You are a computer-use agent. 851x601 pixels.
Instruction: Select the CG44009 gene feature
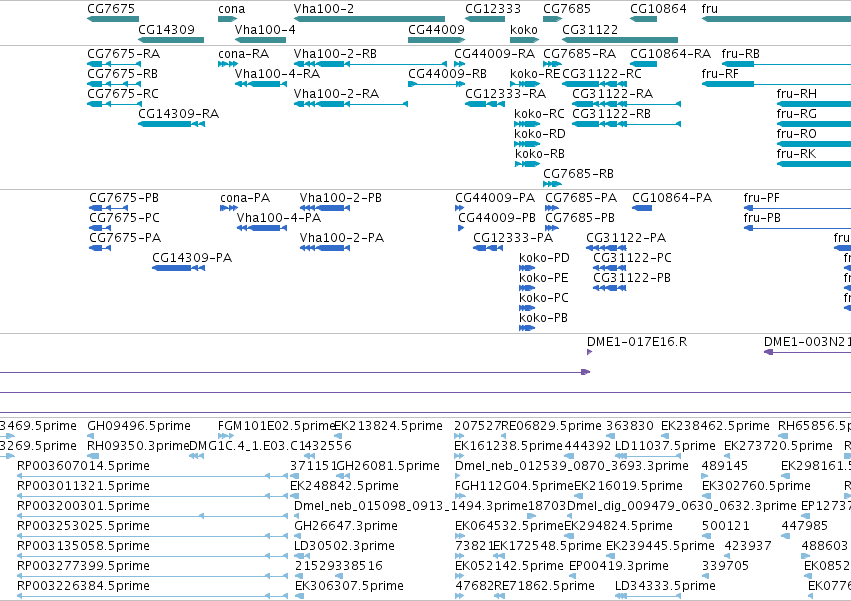[x=436, y=40]
